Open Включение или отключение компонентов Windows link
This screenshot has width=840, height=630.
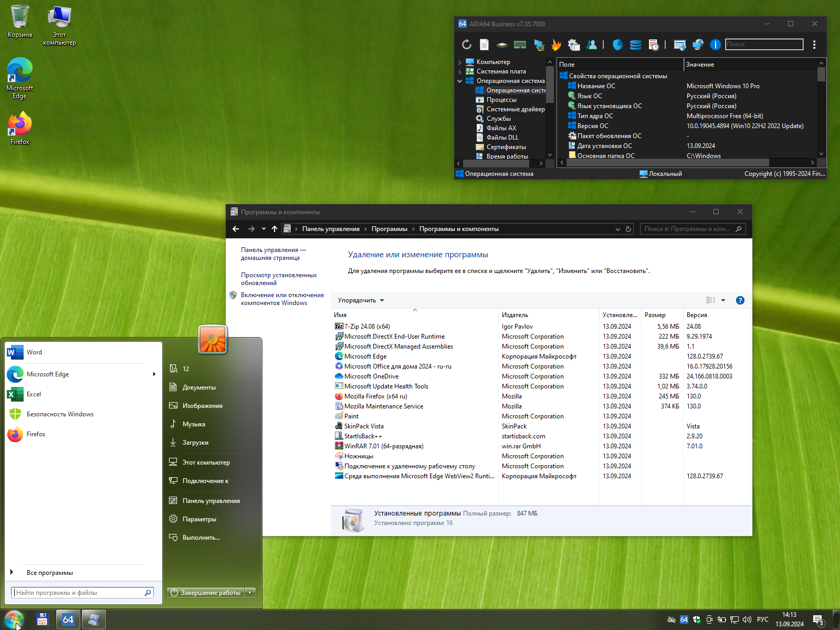click(282, 299)
